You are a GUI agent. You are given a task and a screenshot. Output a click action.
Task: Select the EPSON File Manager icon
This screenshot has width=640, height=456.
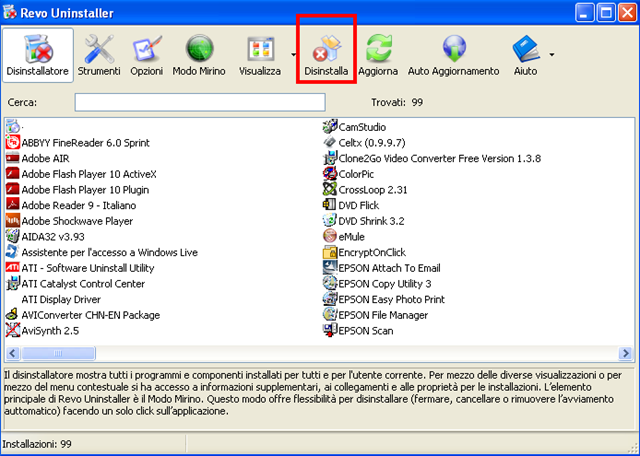329,315
